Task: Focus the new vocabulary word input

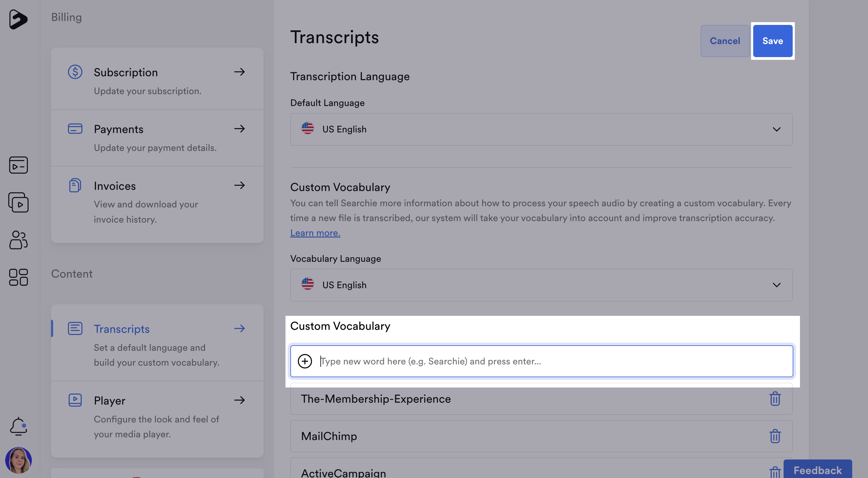Action: click(541, 361)
